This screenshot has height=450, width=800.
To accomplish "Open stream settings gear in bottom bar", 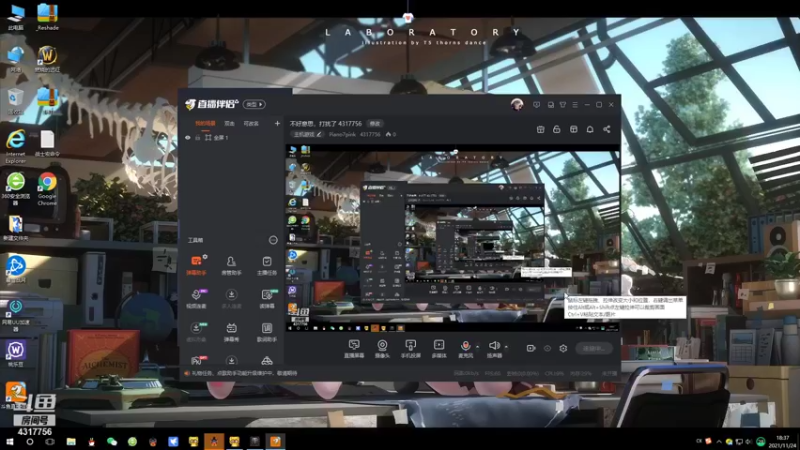I will tap(563, 348).
